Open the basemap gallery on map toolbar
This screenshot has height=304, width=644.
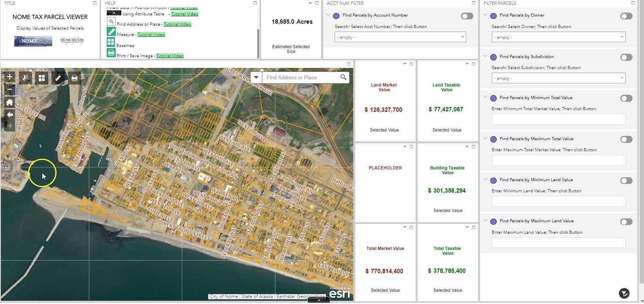41,78
